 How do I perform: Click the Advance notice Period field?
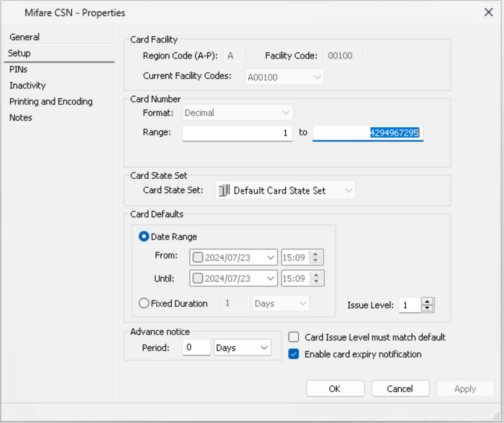(196, 347)
